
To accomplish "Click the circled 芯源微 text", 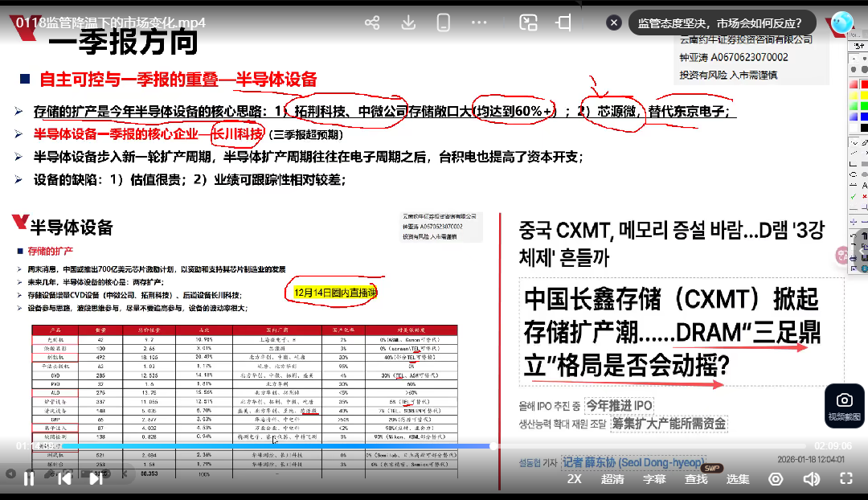I will click(x=616, y=111).
